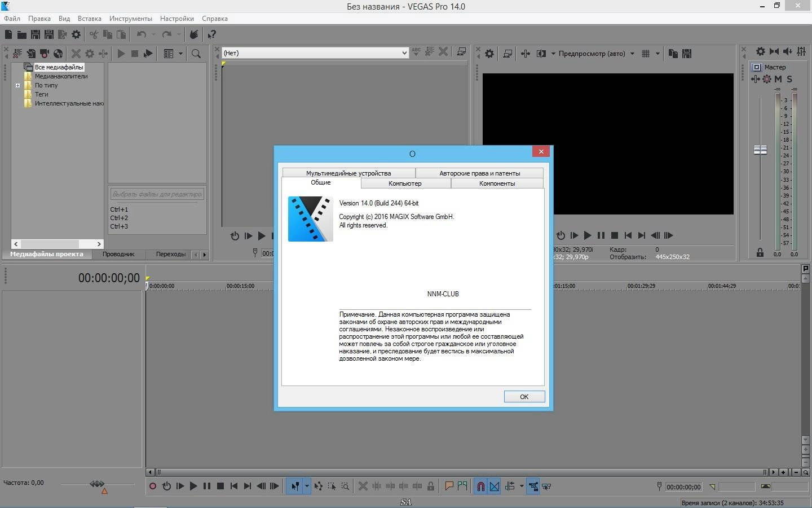Solo the Master bus with S
The height and width of the screenshot is (508, 812).
point(789,79)
